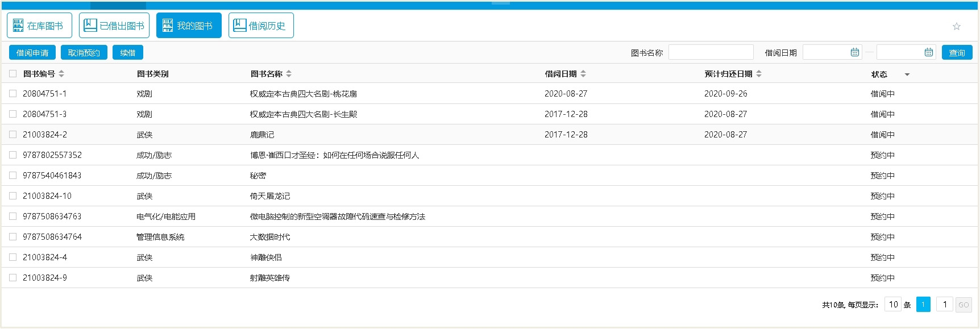Screen dimensions: 980x329
Task: Open the borrow end date calendar icon
Action: click(928, 52)
